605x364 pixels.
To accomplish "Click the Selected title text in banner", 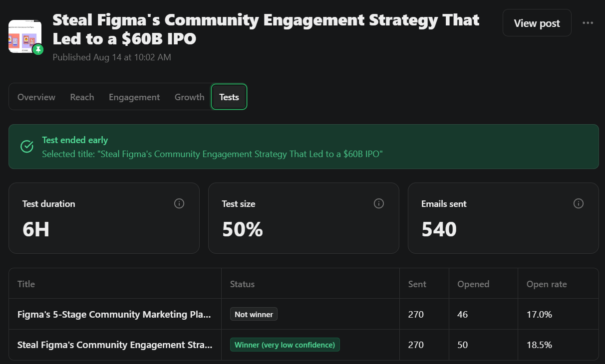I will [212, 154].
